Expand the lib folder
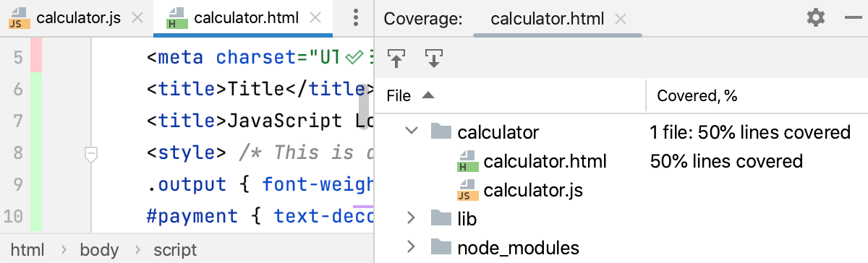The height and width of the screenshot is (263, 868). pos(412,217)
